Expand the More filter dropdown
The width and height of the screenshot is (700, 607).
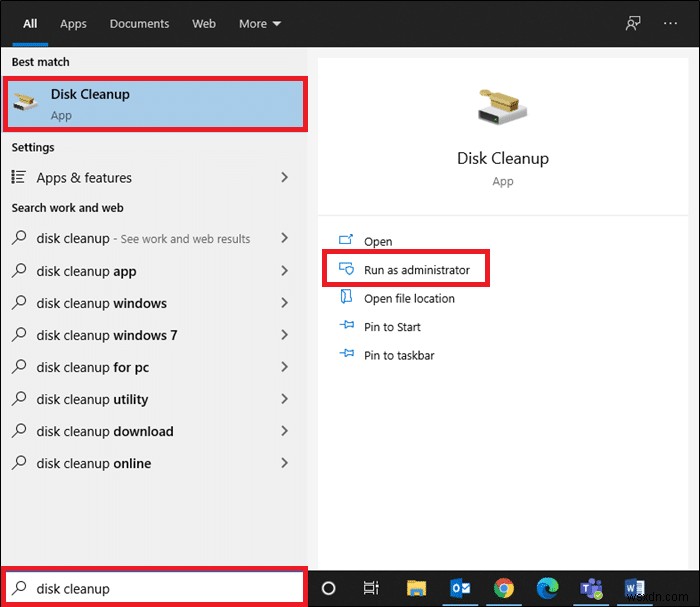[260, 23]
